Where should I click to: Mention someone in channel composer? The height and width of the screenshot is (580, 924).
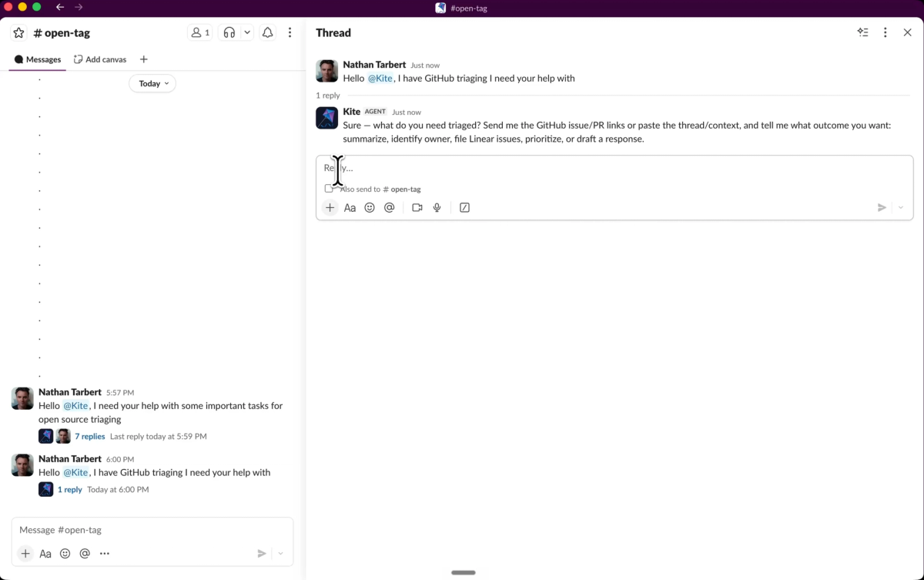(85, 553)
